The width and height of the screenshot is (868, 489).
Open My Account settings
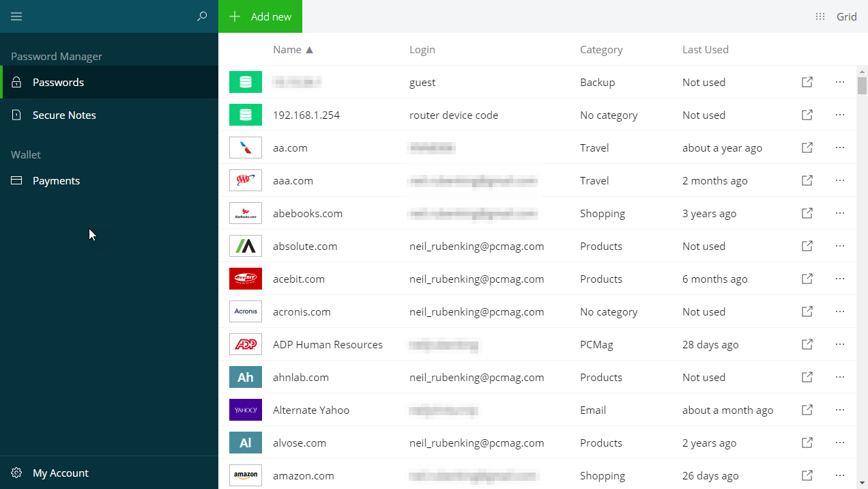(x=60, y=473)
